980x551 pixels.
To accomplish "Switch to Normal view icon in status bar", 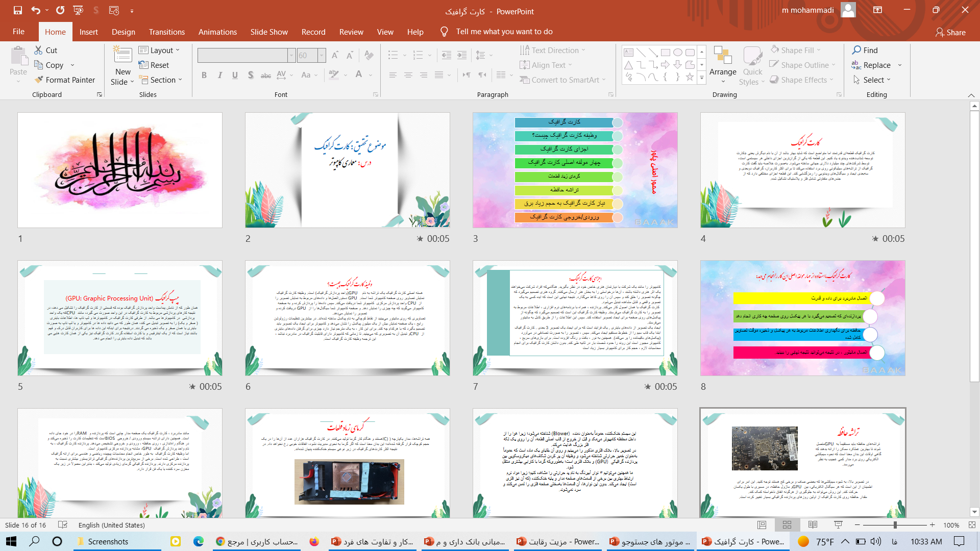I will 762,525.
